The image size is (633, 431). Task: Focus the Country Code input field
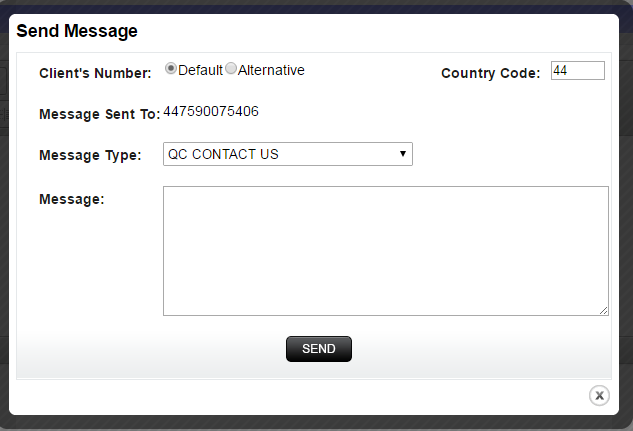[577, 71]
